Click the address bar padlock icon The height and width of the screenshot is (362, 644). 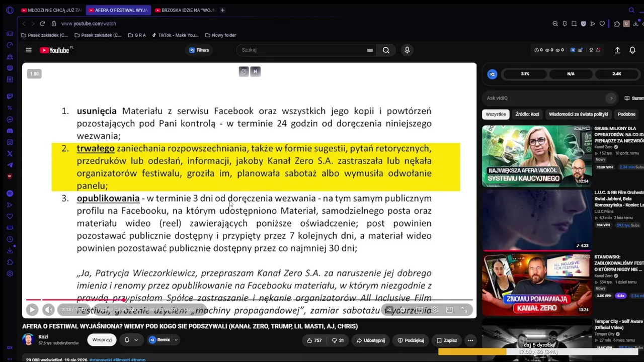54,24
